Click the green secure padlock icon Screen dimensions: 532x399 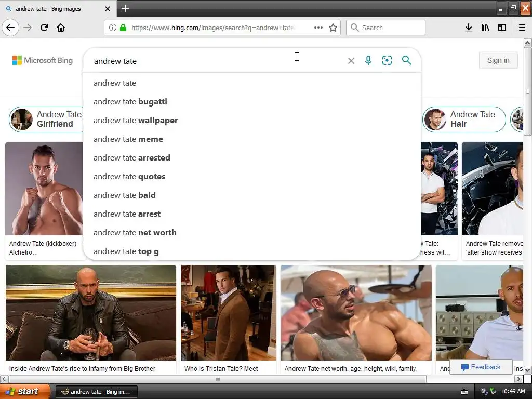123,28
